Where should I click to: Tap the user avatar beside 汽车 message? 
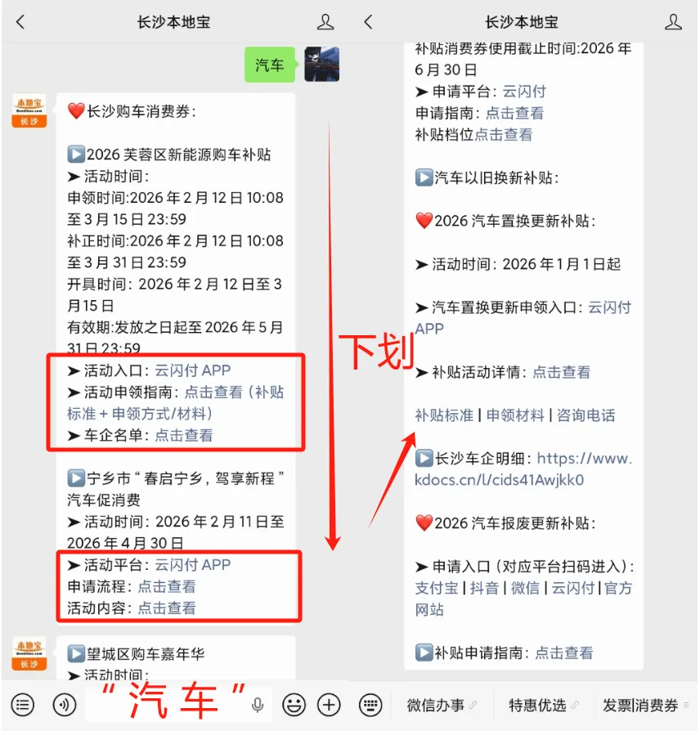point(321,65)
